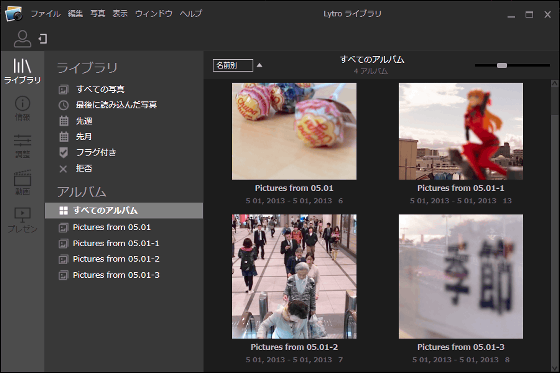This screenshot has height=373, width=560.
Task: Click album icon beside Pictures from 05.01-2
Action: [x=63, y=259]
